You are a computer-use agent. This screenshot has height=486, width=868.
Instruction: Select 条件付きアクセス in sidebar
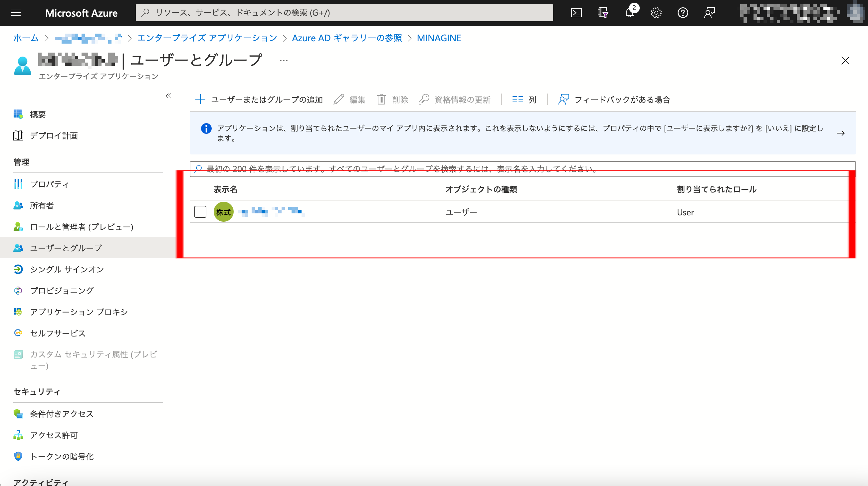[61, 414]
